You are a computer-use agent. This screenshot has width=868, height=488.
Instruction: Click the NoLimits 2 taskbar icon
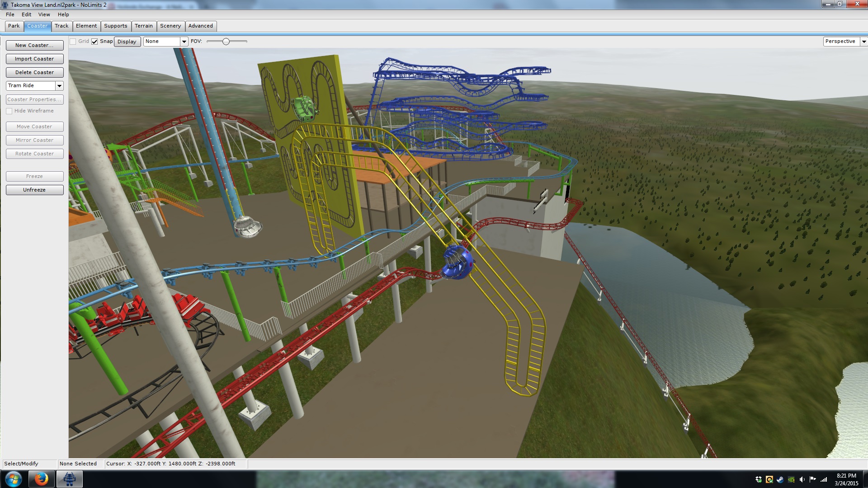(x=69, y=479)
